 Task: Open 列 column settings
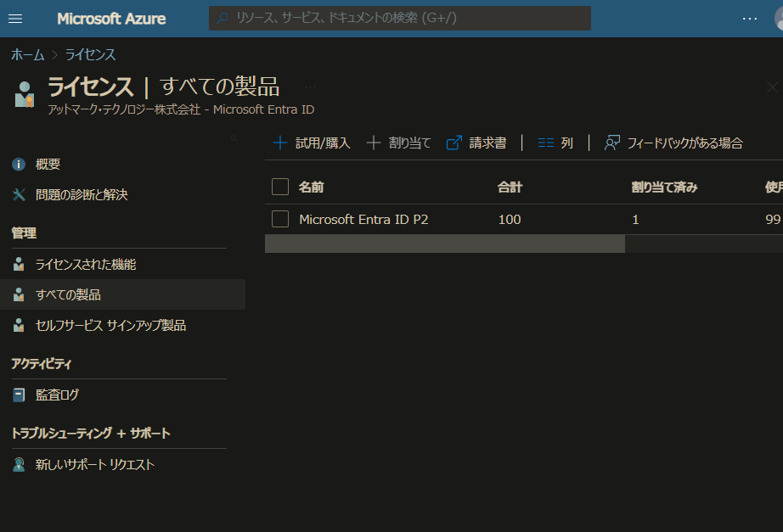click(x=555, y=143)
